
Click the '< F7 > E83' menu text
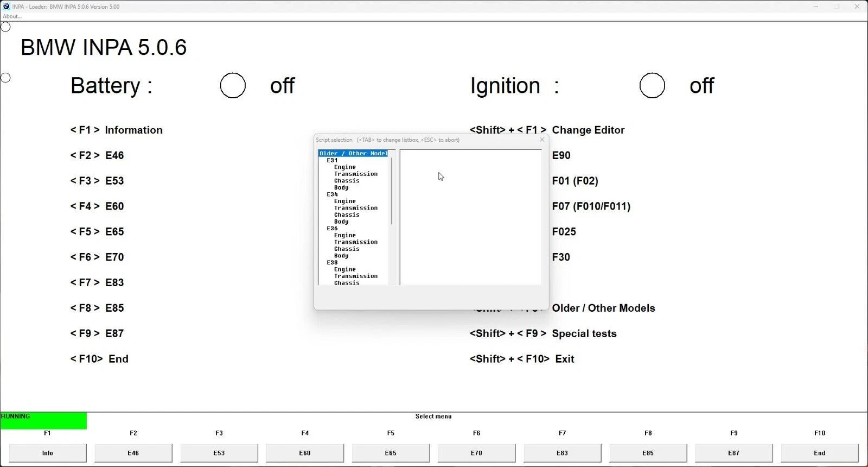pyautogui.click(x=97, y=283)
